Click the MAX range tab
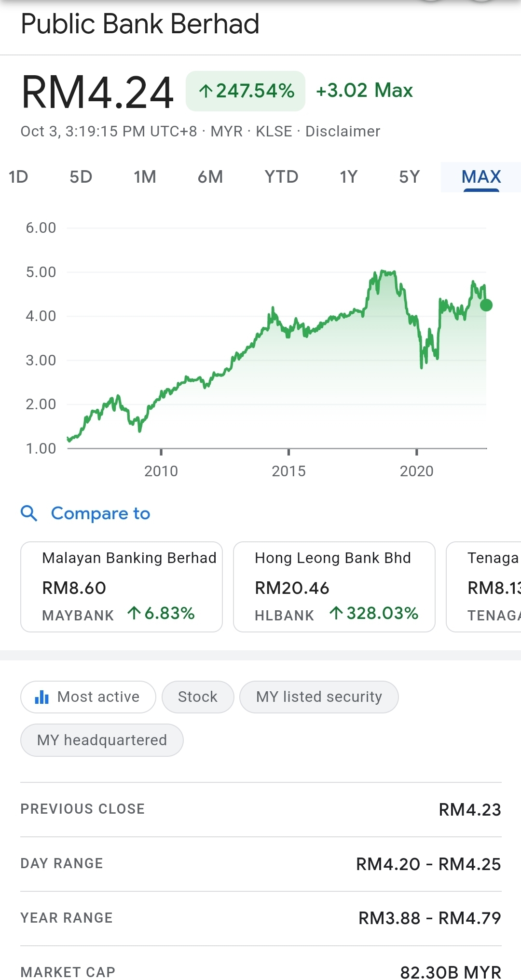Screen dimensions: 521x980 [x=481, y=177]
